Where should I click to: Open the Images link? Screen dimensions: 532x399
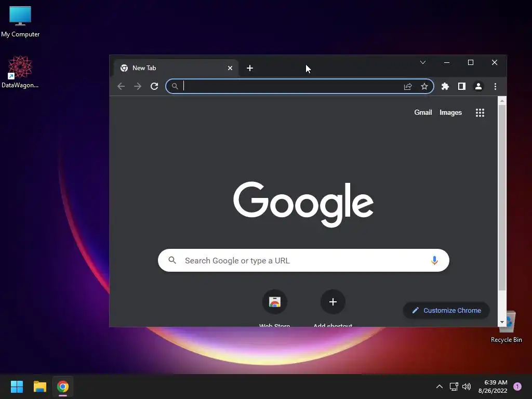coord(450,112)
